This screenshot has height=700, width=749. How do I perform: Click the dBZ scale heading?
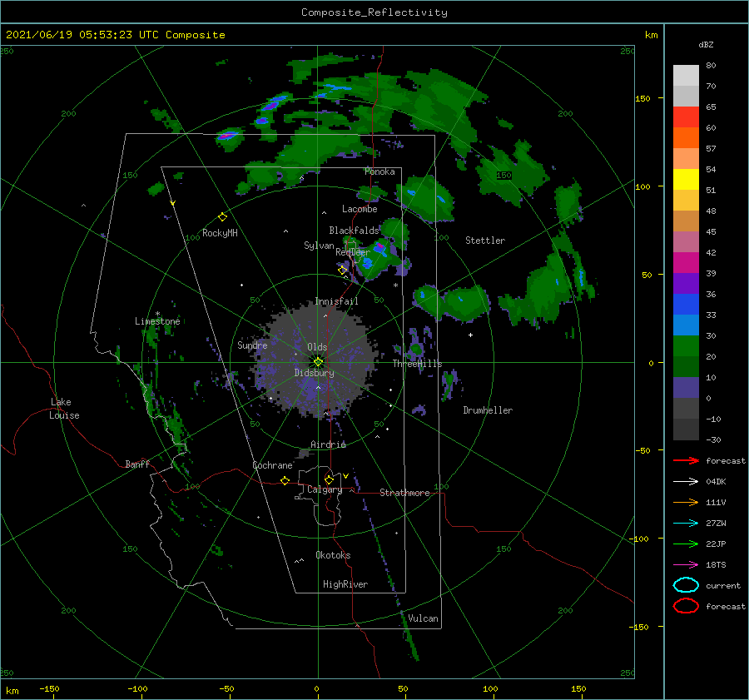(706, 44)
